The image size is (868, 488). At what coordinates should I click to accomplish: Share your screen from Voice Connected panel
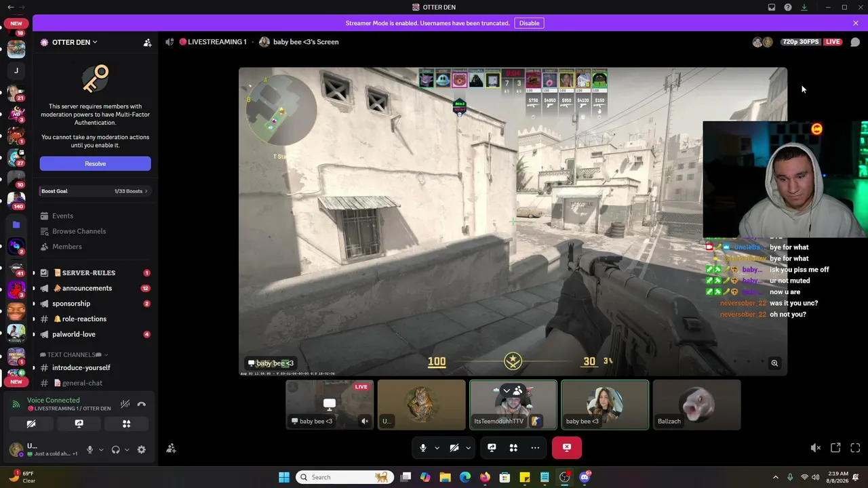coord(79,424)
